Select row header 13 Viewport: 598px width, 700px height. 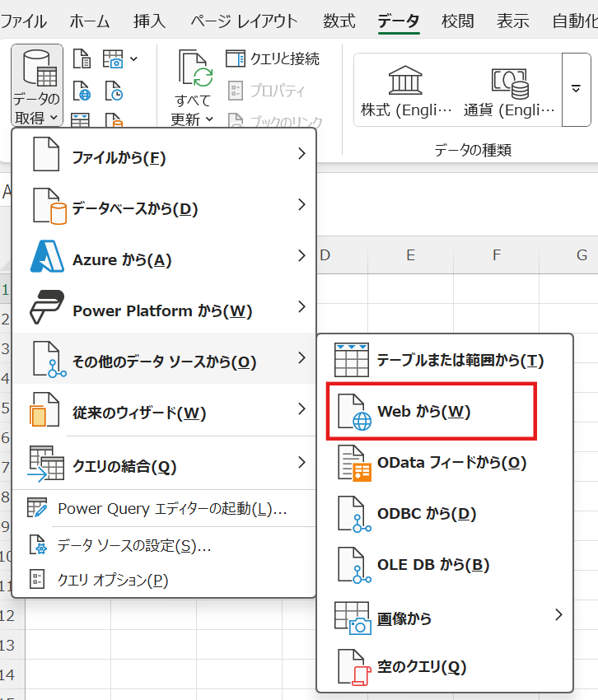point(12,645)
